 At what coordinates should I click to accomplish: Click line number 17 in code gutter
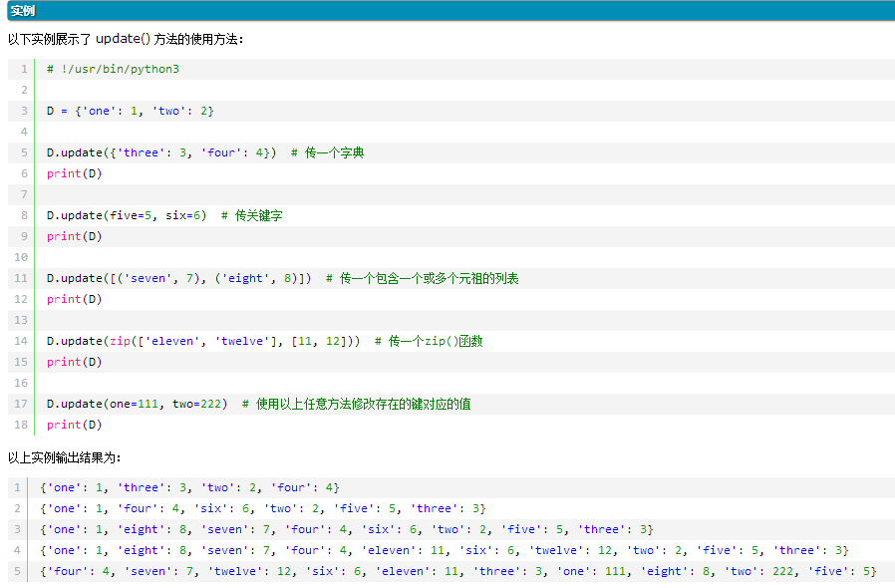21,404
